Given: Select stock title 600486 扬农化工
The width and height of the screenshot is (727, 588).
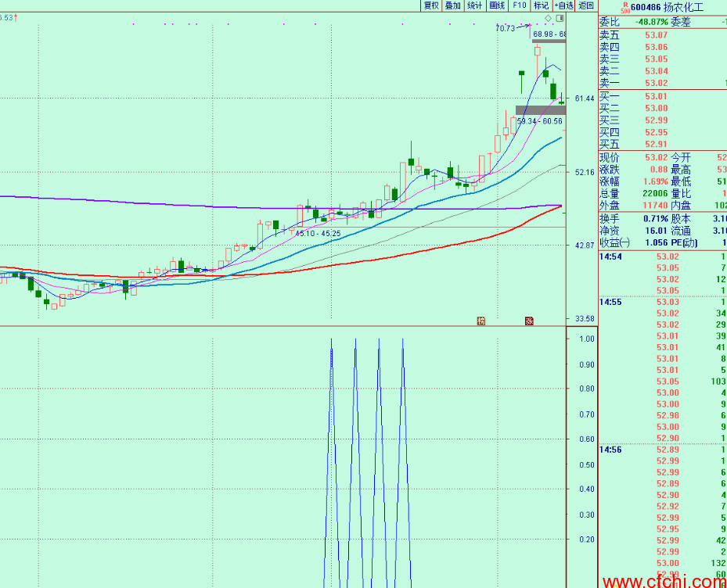Looking at the screenshot, I should [668, 7].
